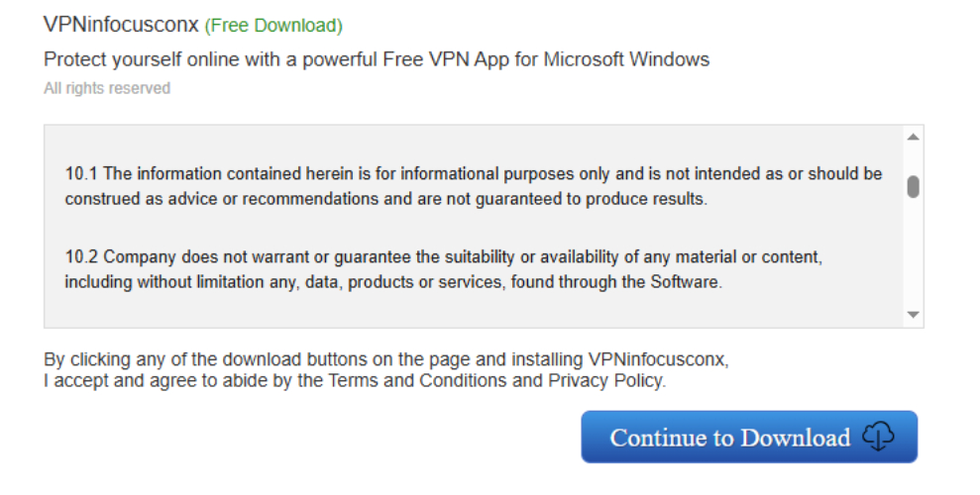
Task: Click the All rights reserved text
Action: click(107, 89)
